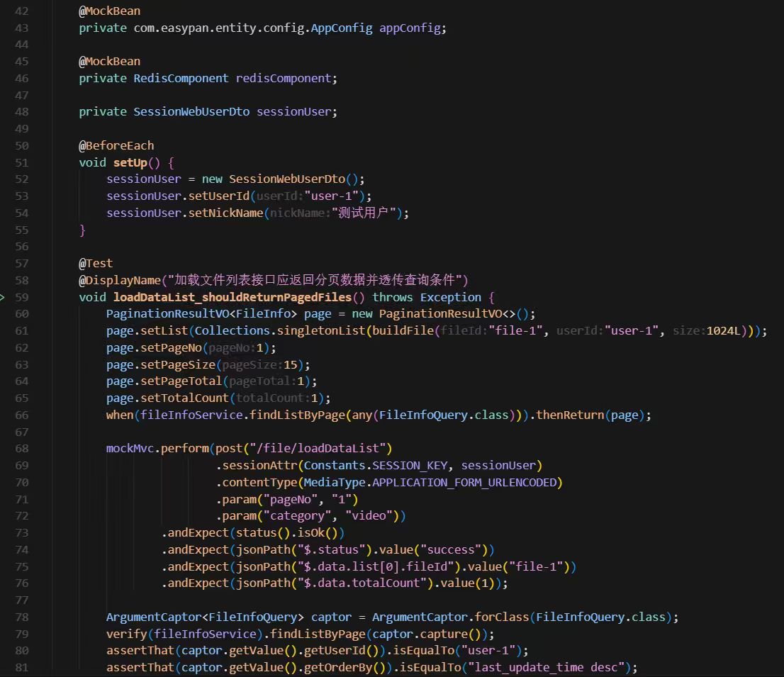Click the redisComponent field name
Image resolution: width=784 pixels, height=677 pixels.
284,79
